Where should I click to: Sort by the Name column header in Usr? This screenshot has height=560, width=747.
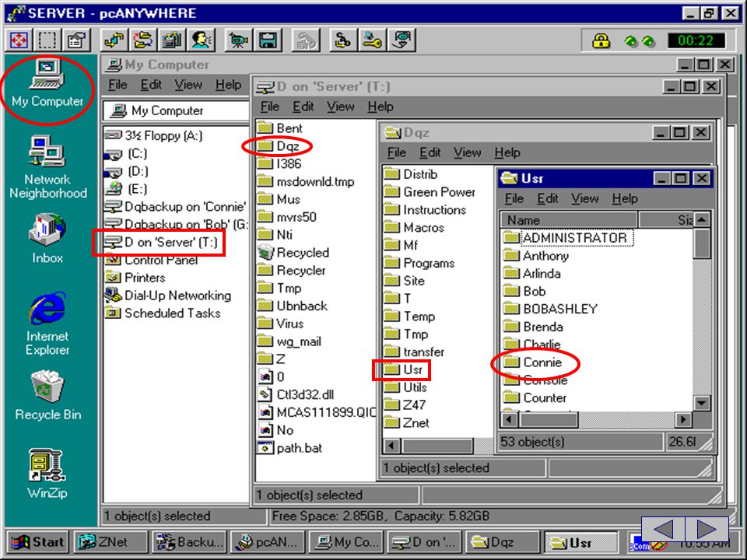point(568,220)
